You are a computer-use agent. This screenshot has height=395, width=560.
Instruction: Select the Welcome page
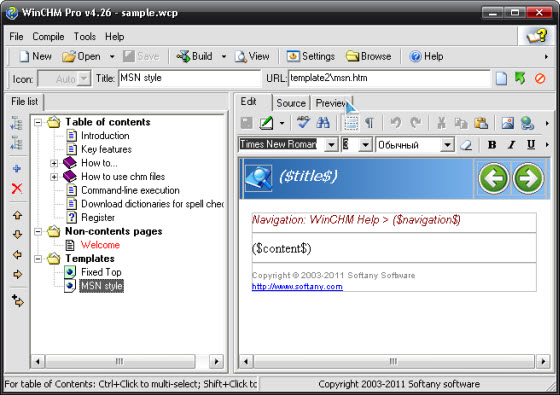click(x=100, y=245)
